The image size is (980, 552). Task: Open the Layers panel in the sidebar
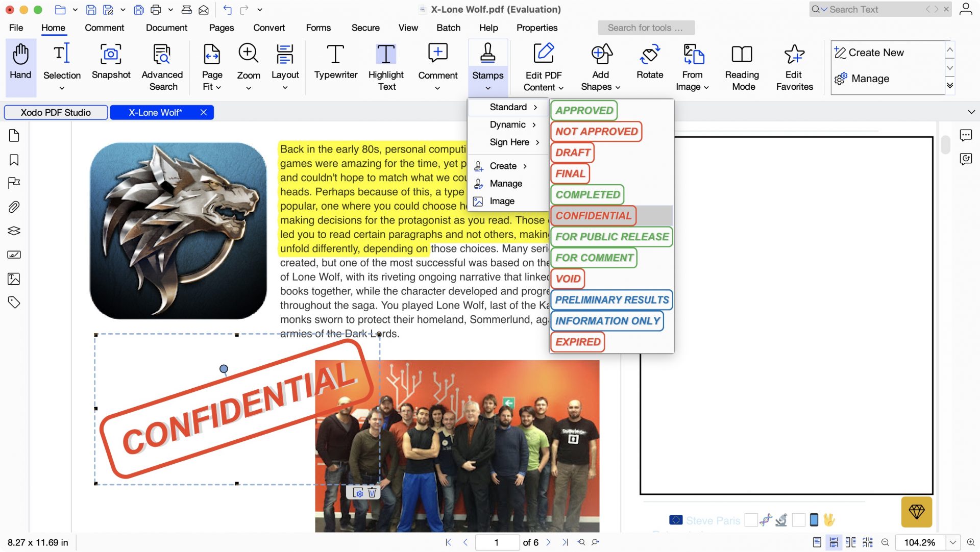pos(14,231)
